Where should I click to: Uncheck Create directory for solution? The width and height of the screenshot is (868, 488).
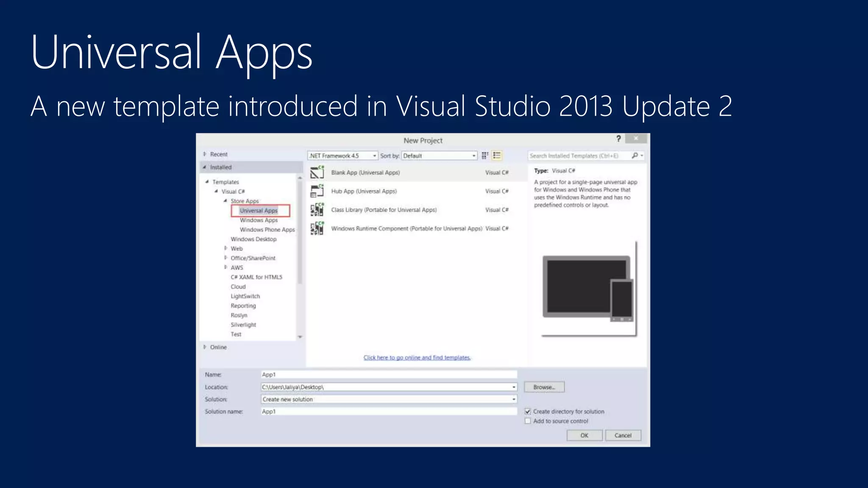(528, 411)
